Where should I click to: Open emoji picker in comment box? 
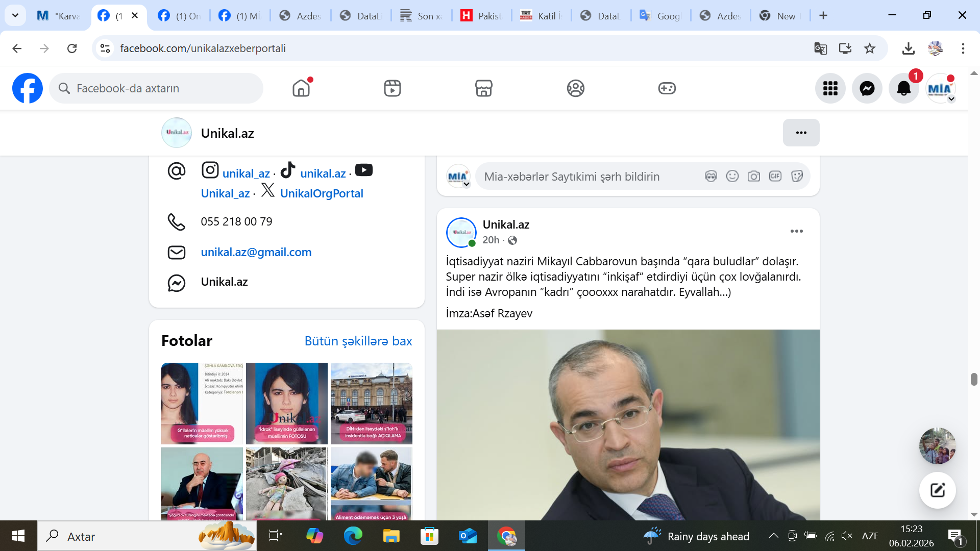coord(732,177)
